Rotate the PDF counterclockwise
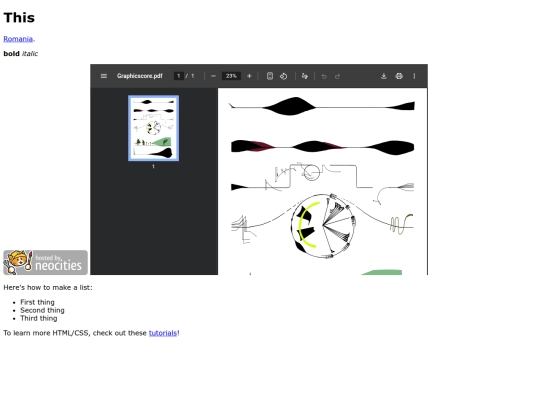Screen dimensions: 540x405 click(283, 76)
